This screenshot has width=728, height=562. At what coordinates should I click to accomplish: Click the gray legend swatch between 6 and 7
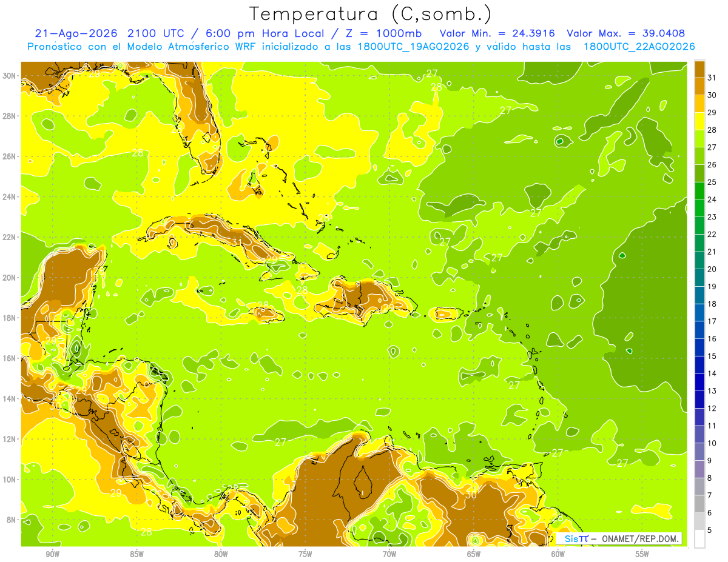699,504
